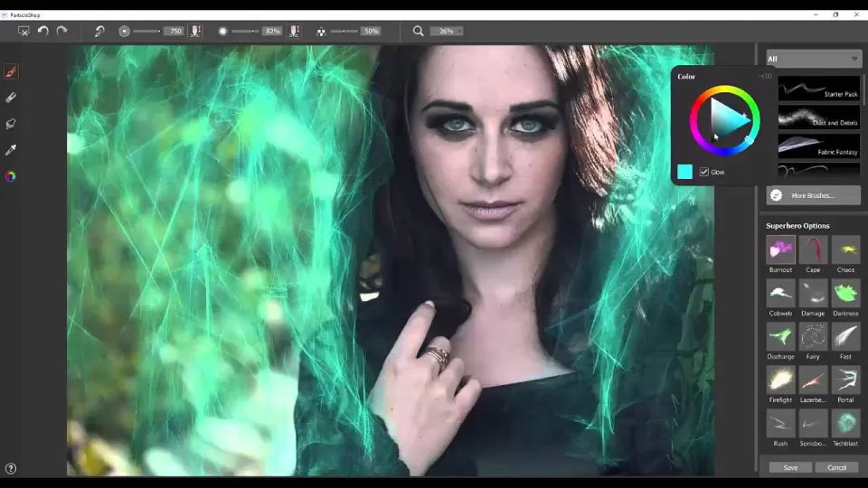Toggle pen pressure for size next to 750
The width and height of the screenshot is (868, 488).
tap(195, 31)
